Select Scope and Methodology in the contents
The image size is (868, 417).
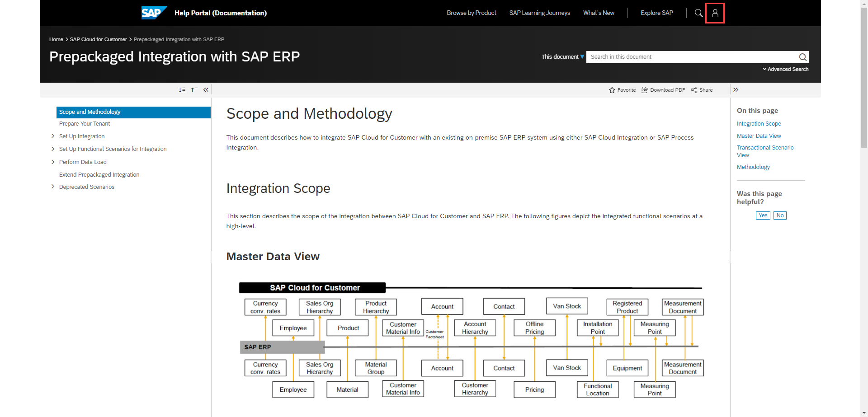[133, 112]
